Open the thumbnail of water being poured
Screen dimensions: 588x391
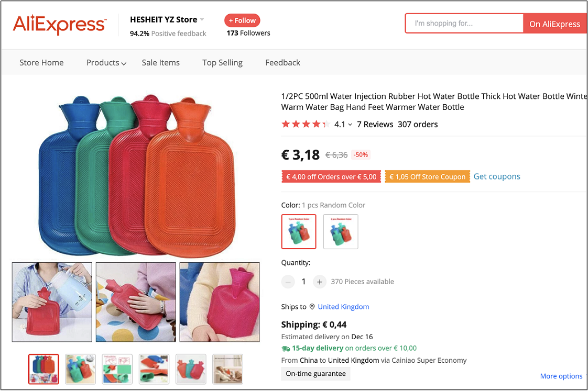pyautogui.click(x=52, y=302)
